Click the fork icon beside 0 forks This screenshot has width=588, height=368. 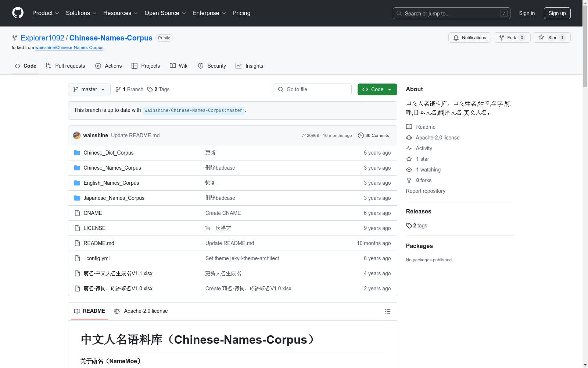[x=409, y=180]
